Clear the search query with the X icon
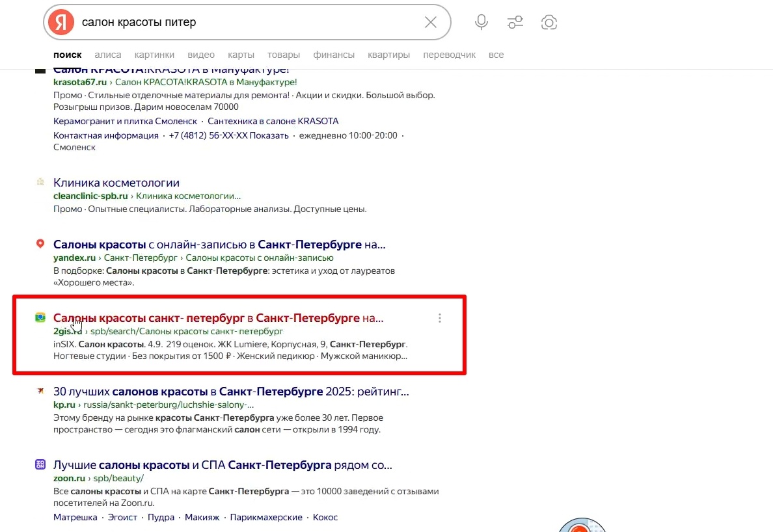Screen dimensions: 773x532 click(430, 22)
